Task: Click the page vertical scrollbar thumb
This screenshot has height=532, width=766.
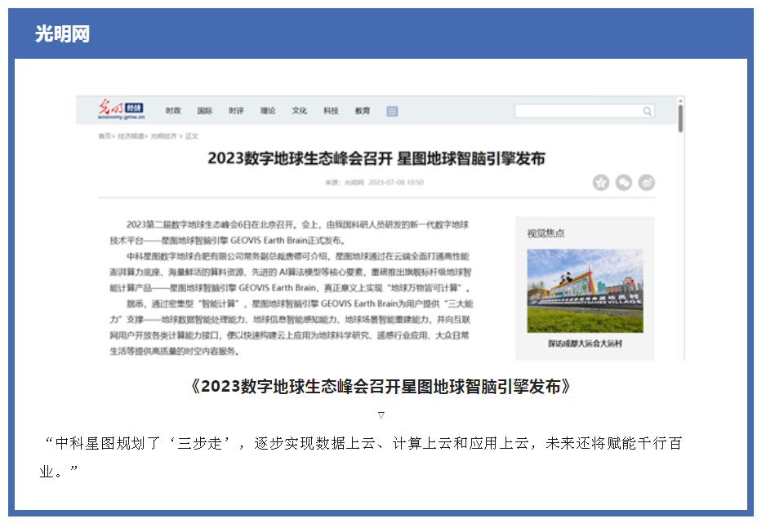Action: (x=680, y=117)
